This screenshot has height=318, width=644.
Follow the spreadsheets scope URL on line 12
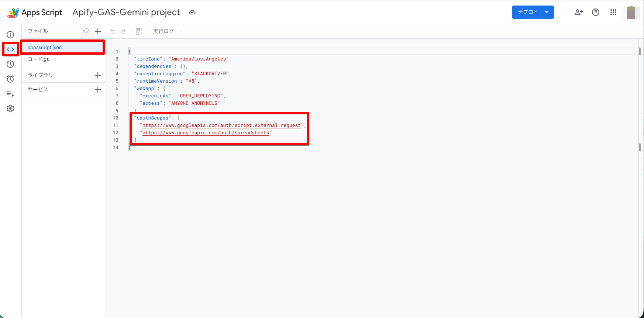point(206,133)
